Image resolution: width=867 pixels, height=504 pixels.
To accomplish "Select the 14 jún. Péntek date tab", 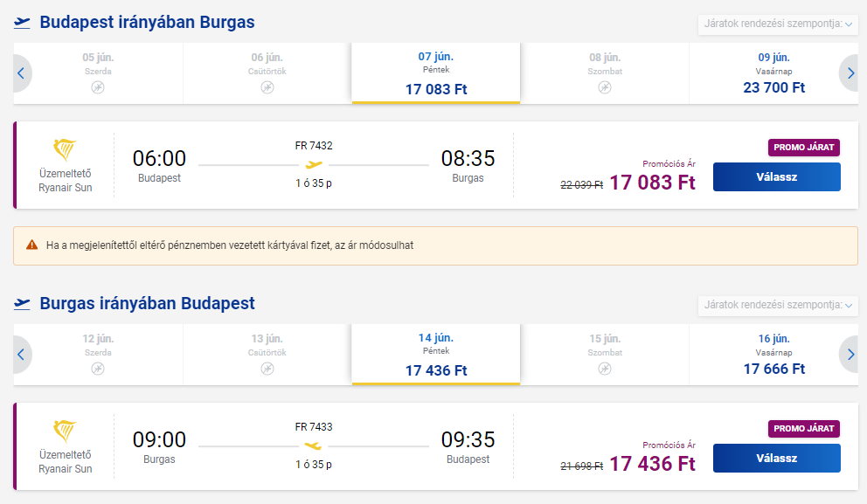I will click(435, 355).
